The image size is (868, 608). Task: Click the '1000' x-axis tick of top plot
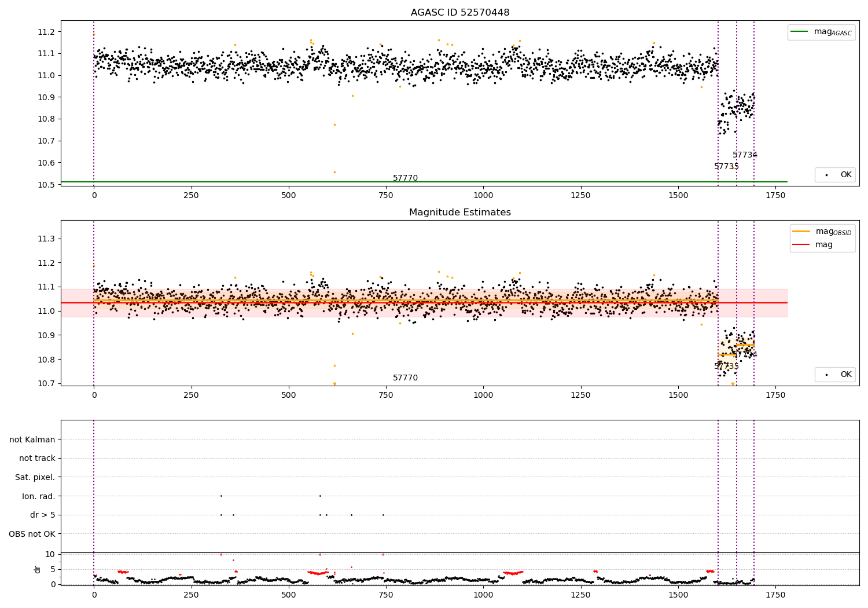click(483, 195)
